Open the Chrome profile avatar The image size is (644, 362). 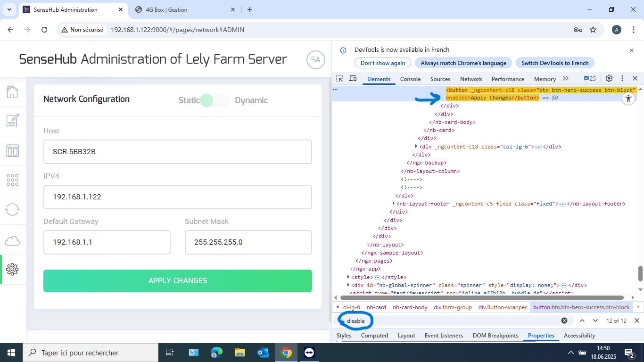click(x=616, y=30)
